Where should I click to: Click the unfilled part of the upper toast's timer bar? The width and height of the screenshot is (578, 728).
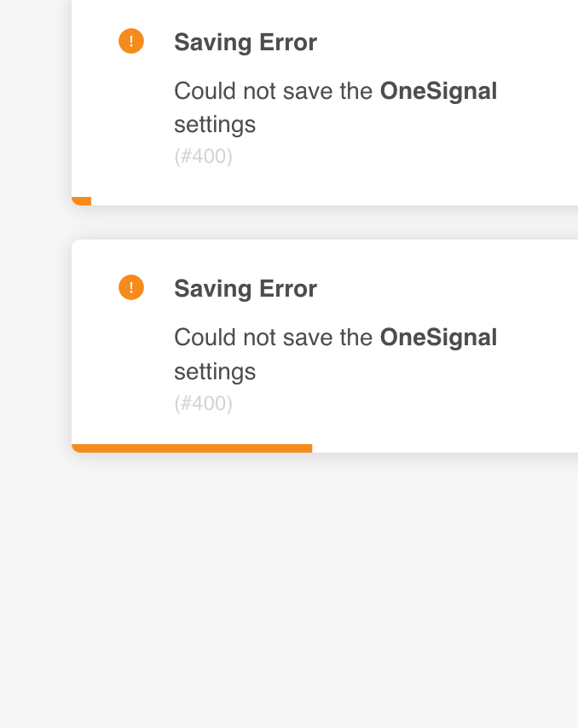(335, 201)
